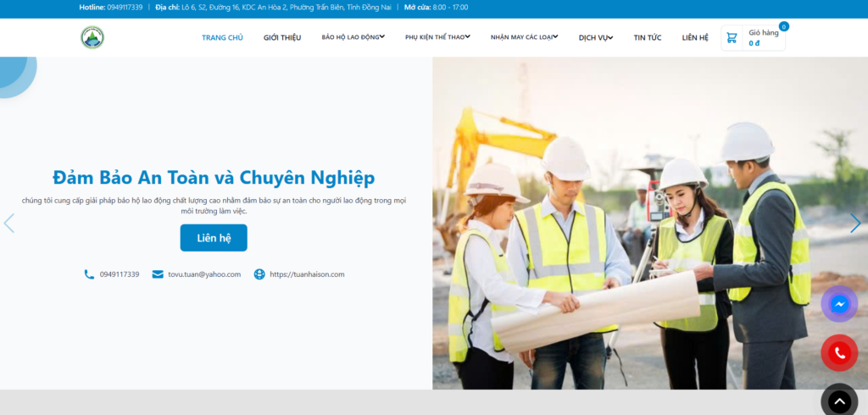Open the Giới thiệu page
The width and height of the screenshot is (868, 415).
[x=282, y=37]
